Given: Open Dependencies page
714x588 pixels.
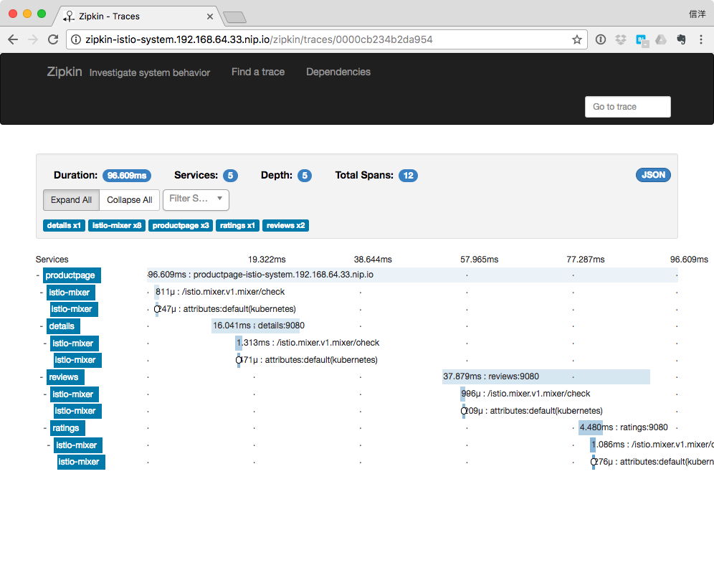Looking at the screenshot, I should point(338,72).
